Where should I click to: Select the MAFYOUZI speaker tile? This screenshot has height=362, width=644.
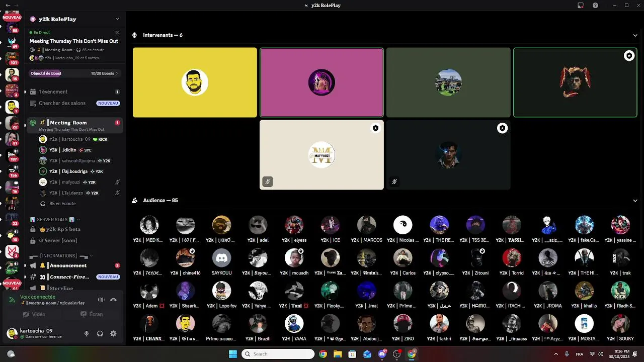321,155
